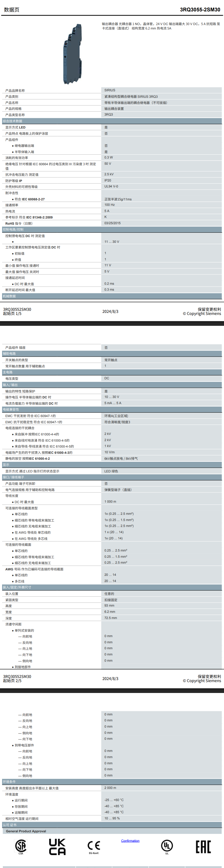Image resolution: width=224 pixels, height=868 pixels.
Task: Open the Confirmation link
Action: point(130,840)
